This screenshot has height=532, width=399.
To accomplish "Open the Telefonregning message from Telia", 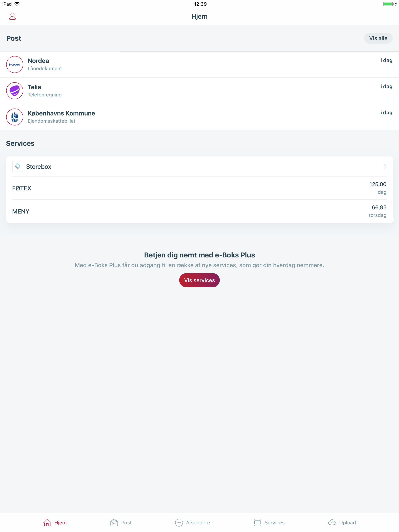I will coord(169,91).
